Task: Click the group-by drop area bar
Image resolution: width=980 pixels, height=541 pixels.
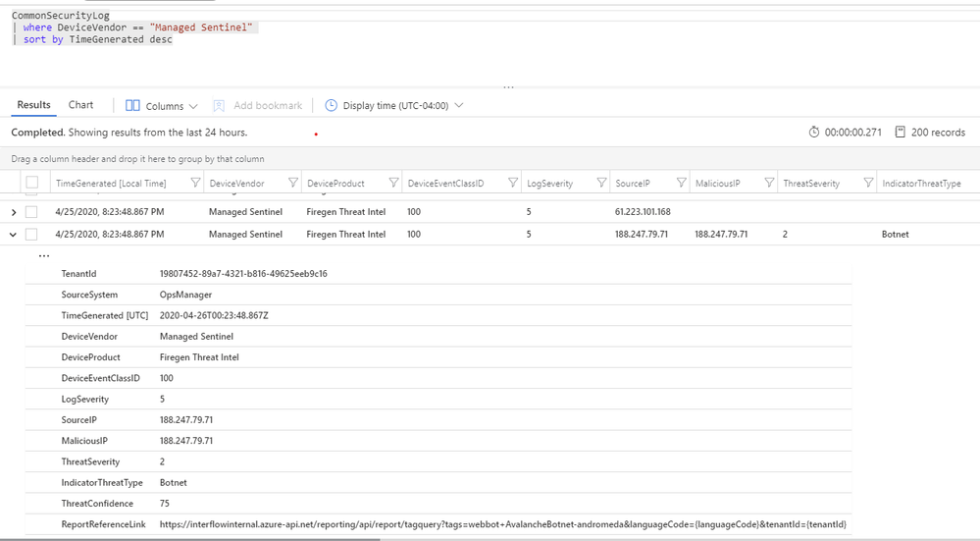Action: (x=490, y=159)
